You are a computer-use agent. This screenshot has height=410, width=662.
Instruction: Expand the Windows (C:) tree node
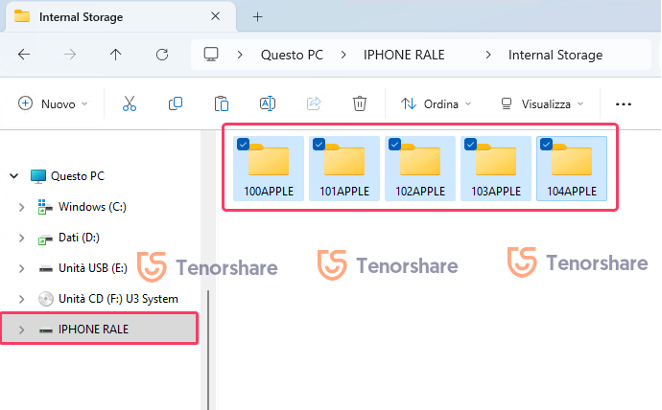tap(22, 207)
